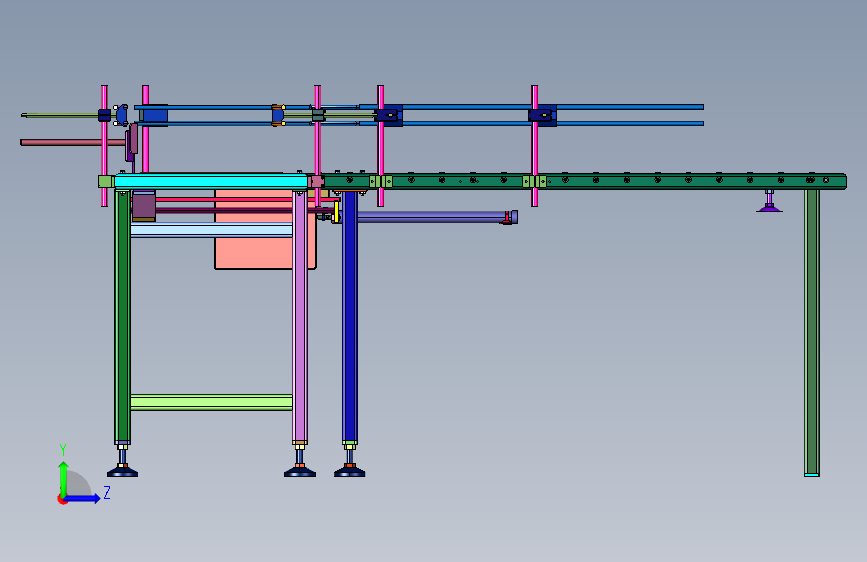Select the cyan table top plate
This screenshot has height=562, width=867.
click(x=211, y=181)
